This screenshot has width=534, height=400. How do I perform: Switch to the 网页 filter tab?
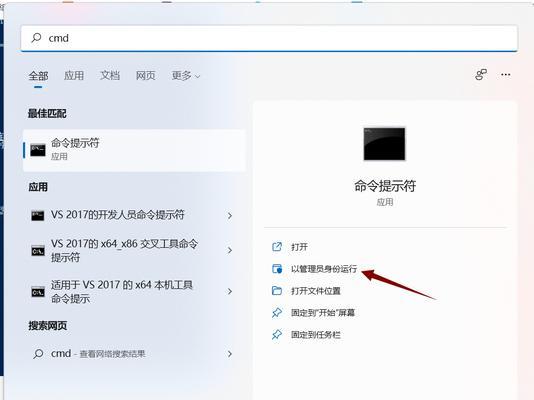[x=145, y=76]
